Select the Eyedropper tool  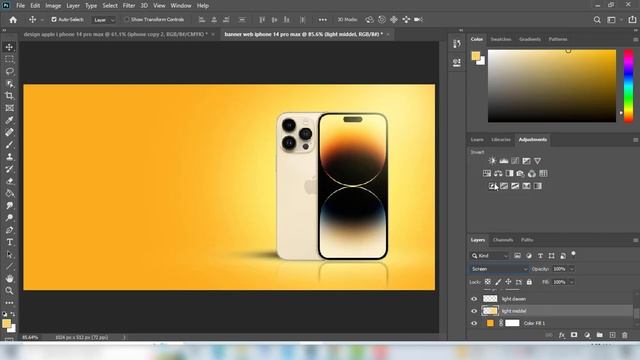point(9,120)
